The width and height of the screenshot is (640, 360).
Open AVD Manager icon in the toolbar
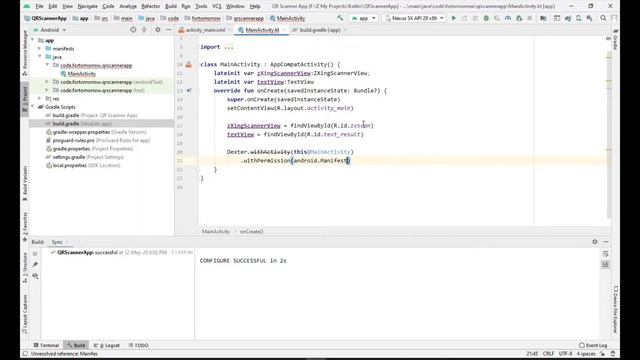[579, 18]
